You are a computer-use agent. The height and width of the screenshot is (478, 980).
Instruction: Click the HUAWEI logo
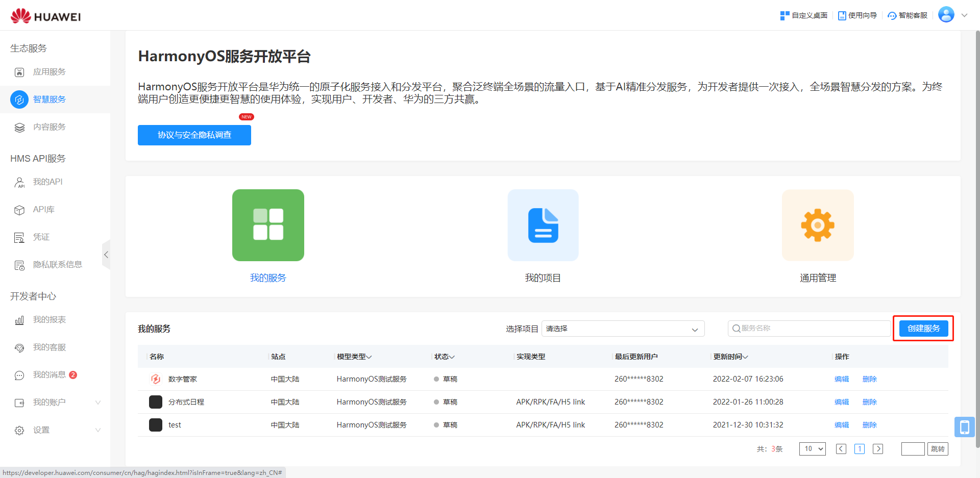(x=45, y=16)
